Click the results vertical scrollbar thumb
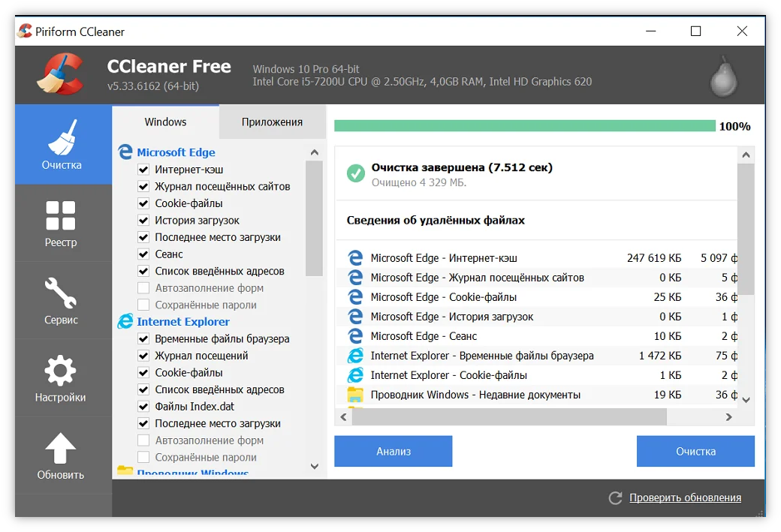Screen dimensions: 781x532 tap(746, 230)
